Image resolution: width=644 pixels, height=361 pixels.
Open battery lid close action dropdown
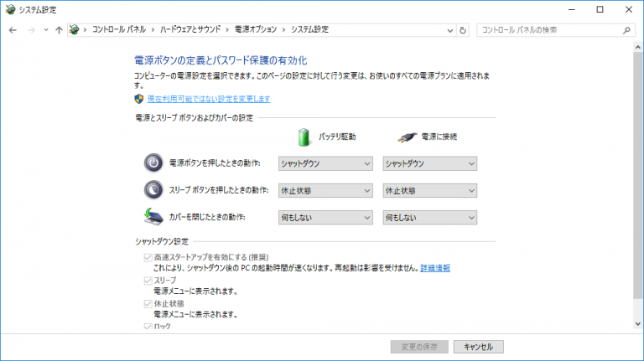click(325, 218)
